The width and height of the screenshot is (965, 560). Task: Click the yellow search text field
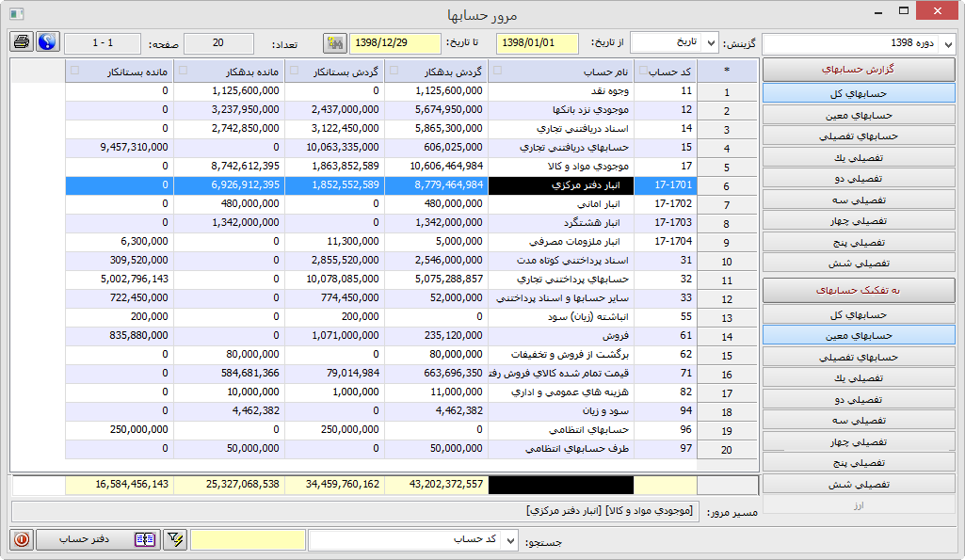(248, 539)
